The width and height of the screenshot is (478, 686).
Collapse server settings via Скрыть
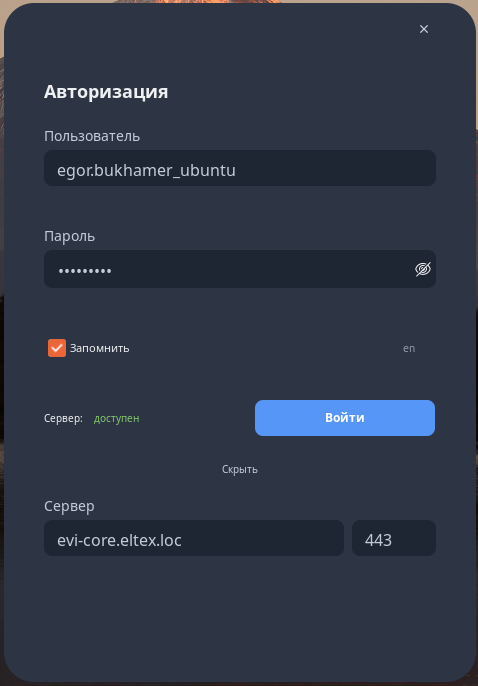(240, 469)
